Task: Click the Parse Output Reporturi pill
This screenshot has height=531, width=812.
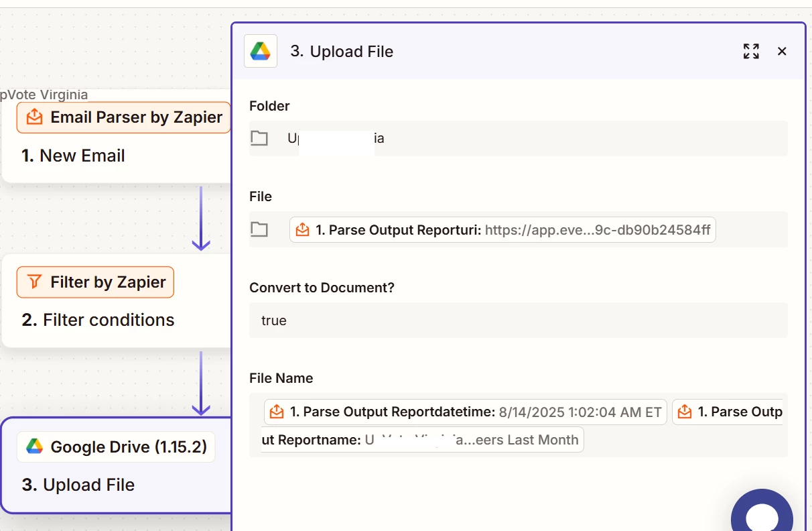Action: 502,230
